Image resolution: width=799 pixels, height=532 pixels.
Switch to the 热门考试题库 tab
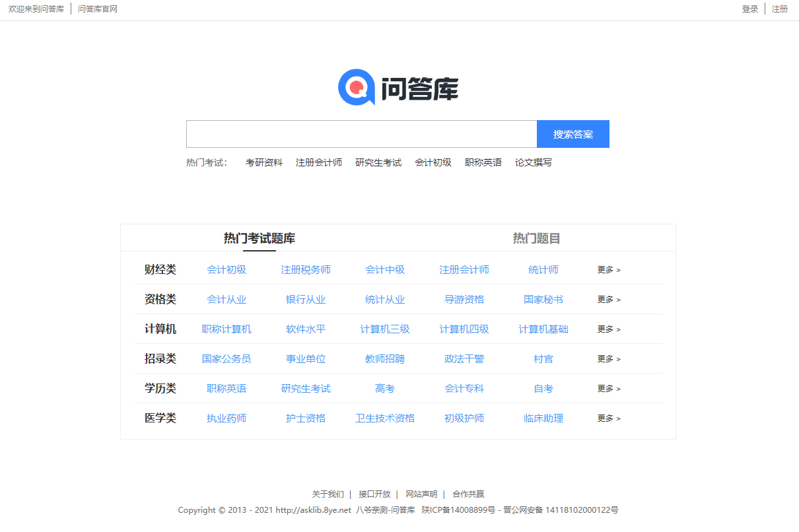tap(260, 238)
